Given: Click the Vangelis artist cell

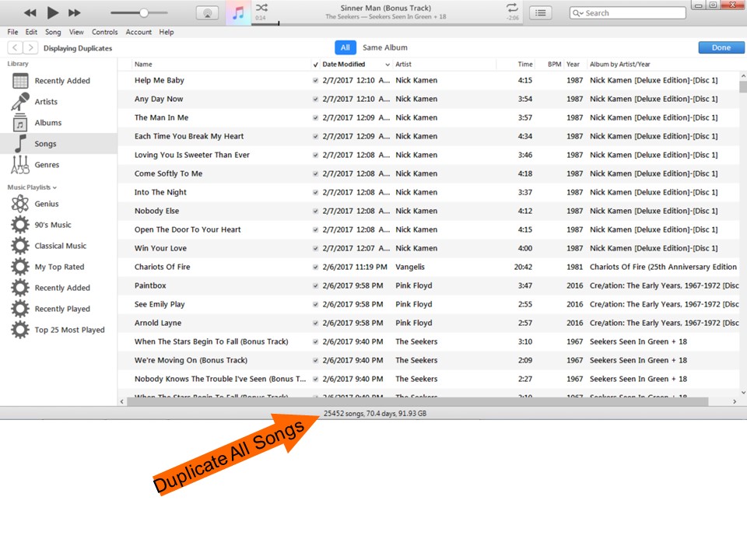Looking at the screenshot, I should [x=410, y=267].
